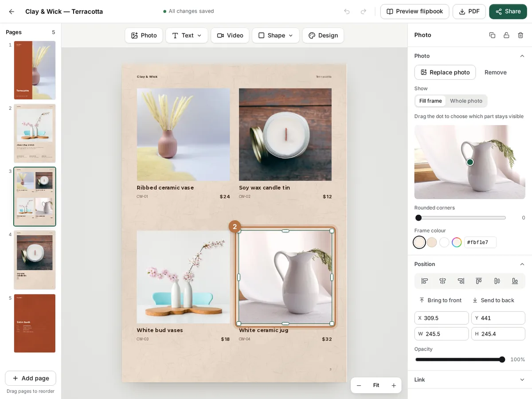Delete the selected photo with trash icon

(520, 35)
